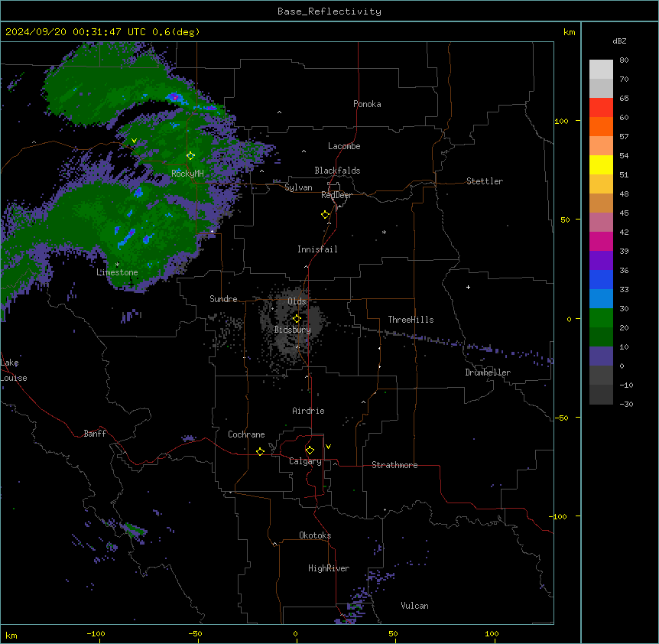Click the Stettler city label
The height and width of the screenshot is (644, 659).
[x=485, y=181]
